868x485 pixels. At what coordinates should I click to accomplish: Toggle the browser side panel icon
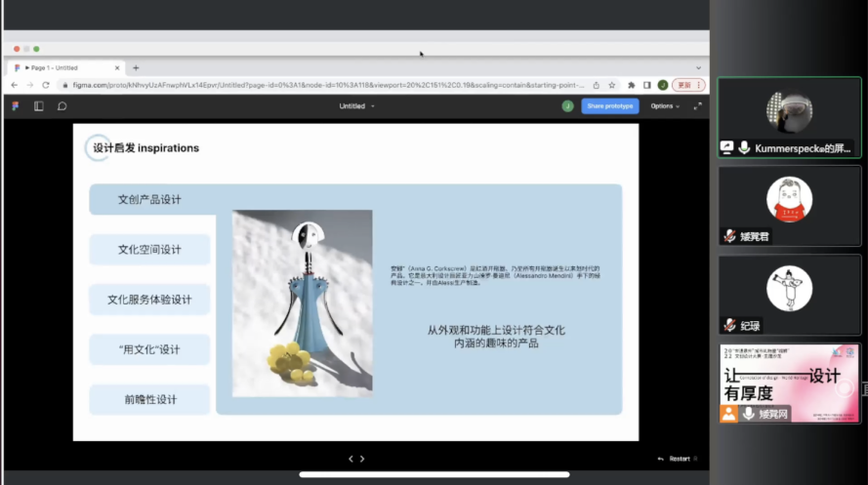646,85
